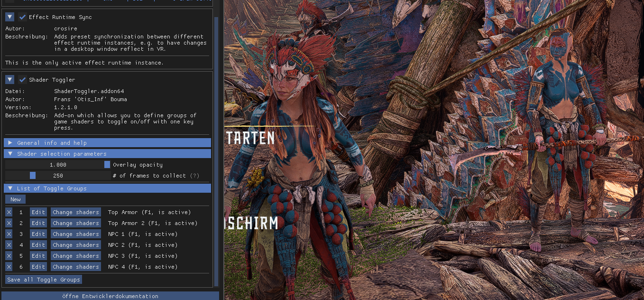Change shaders for NPC 1
This screenshot has height=300, width=644.
[76, 234]
